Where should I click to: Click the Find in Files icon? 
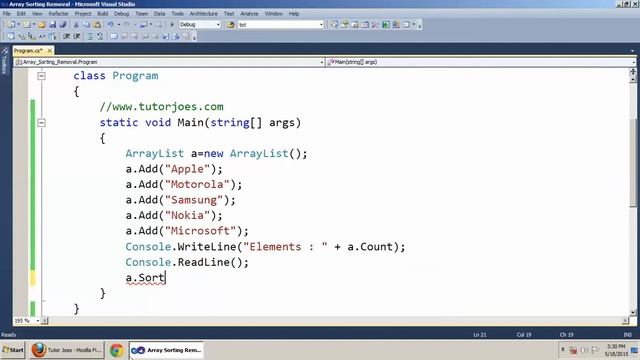(231, 25)
